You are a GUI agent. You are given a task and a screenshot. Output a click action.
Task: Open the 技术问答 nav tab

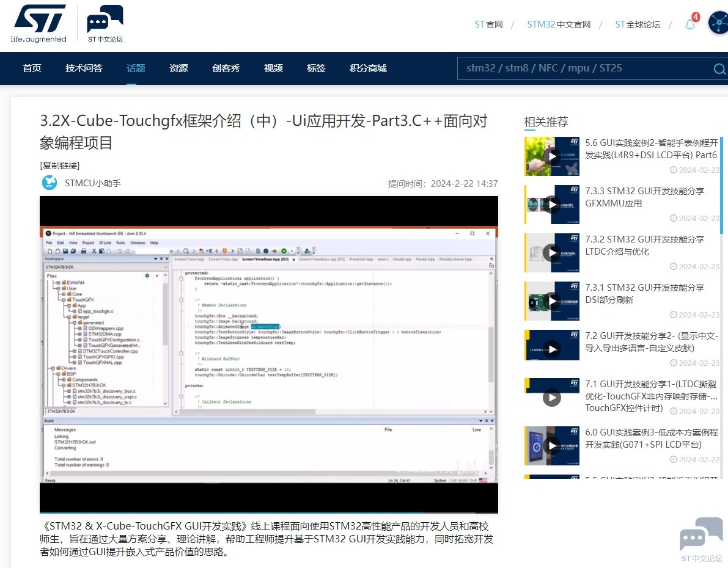84,68
